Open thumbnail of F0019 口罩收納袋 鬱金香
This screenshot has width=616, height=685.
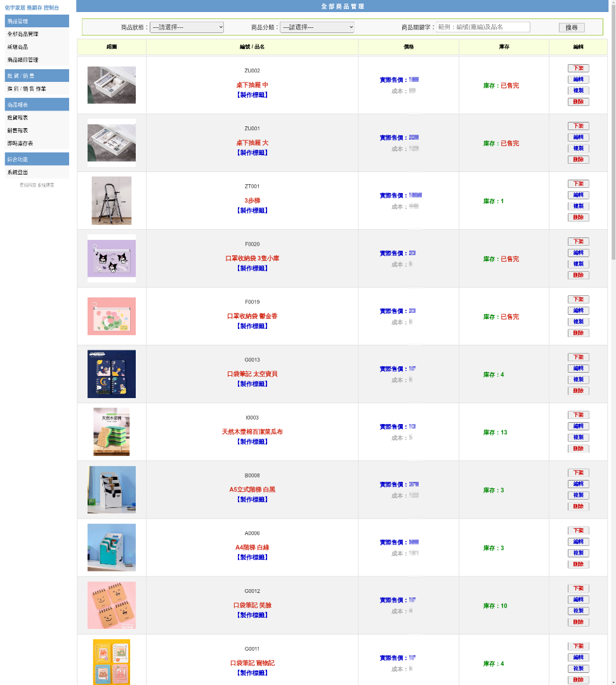pos(111,316)
